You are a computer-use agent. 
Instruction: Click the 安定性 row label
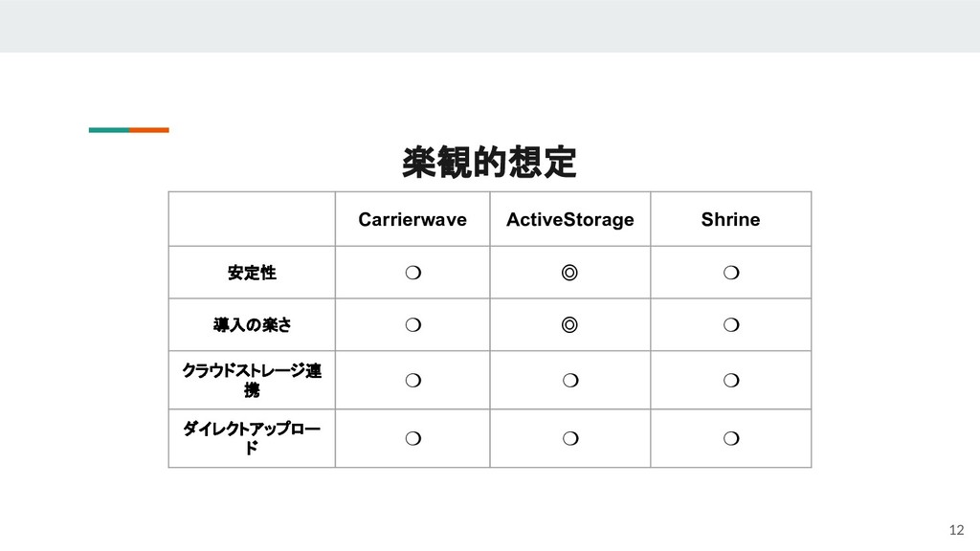point(252,273)
